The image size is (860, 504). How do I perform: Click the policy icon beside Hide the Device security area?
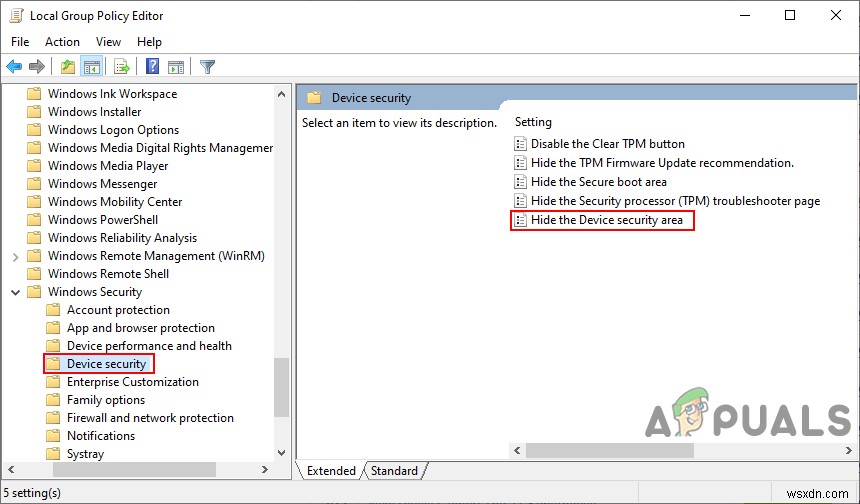(520, 220)
